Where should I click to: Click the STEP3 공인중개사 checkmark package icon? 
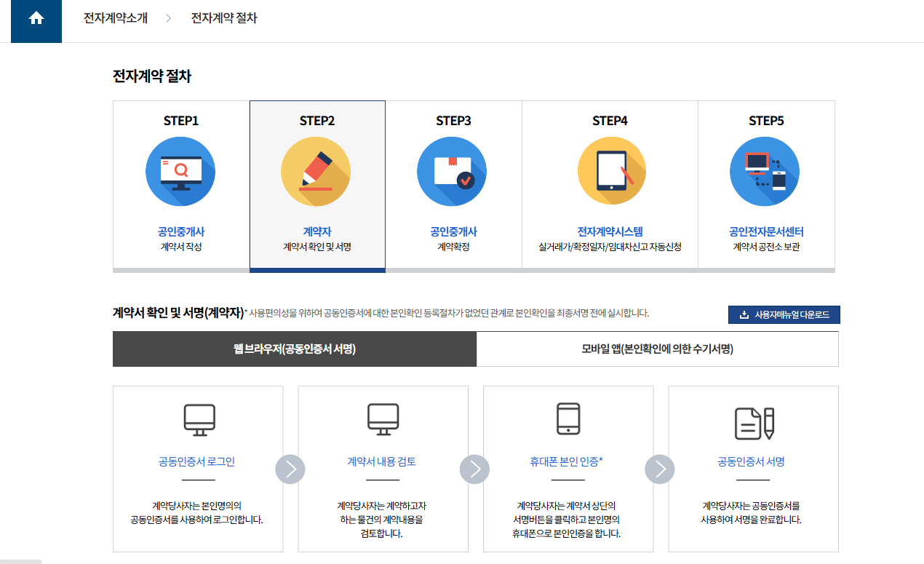[x=451, y=171]
